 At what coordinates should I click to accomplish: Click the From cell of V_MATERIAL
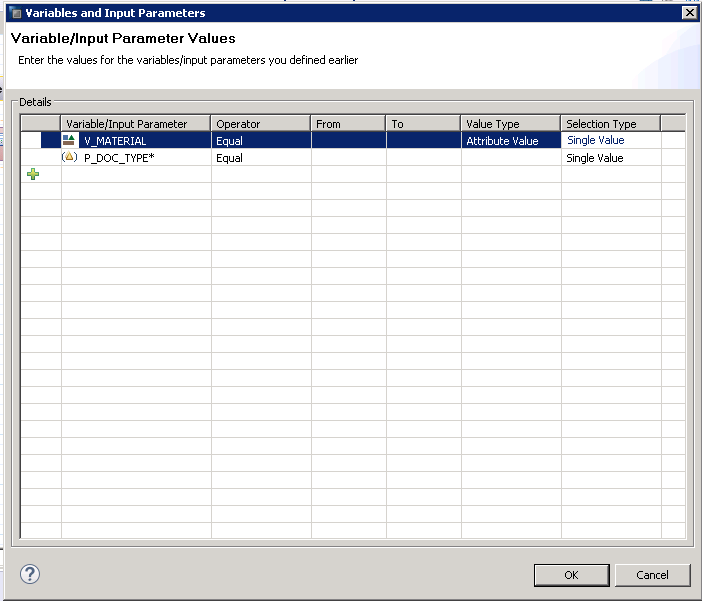(349, 141)
